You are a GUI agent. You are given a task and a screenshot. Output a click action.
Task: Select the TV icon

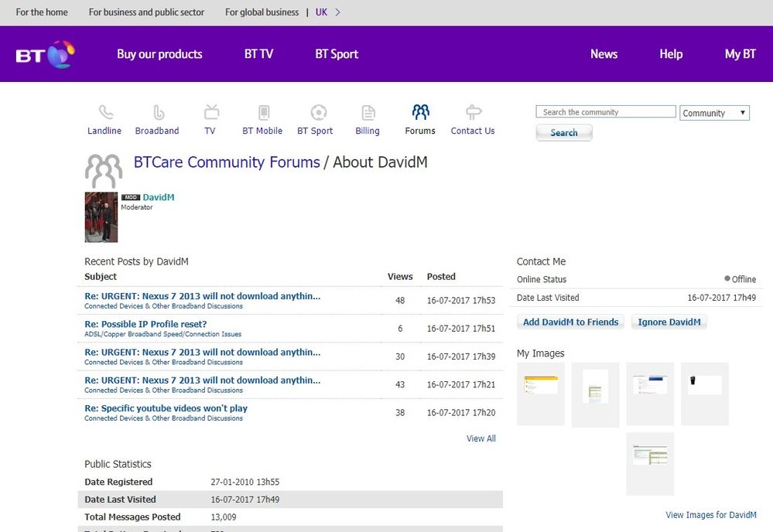211,112
